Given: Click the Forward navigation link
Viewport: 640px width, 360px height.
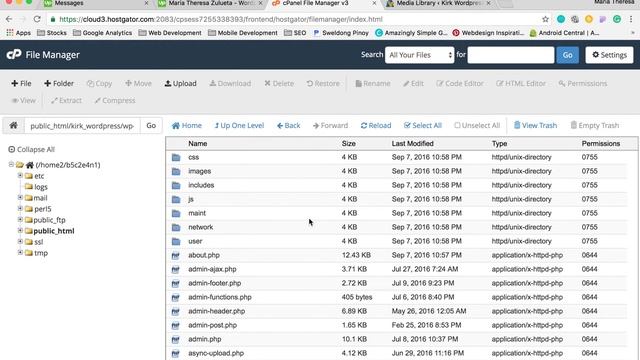Looking at the screenshot, I should pos(331,125).
